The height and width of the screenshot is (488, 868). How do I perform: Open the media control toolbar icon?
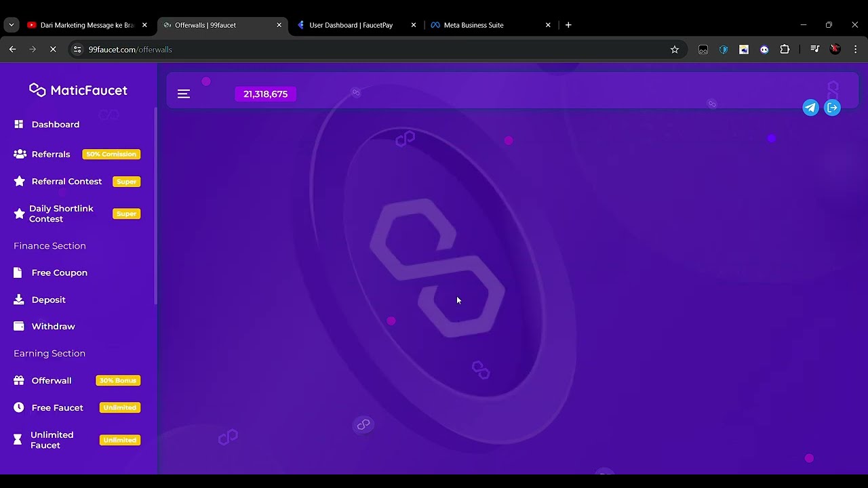(x=815, y=49)
